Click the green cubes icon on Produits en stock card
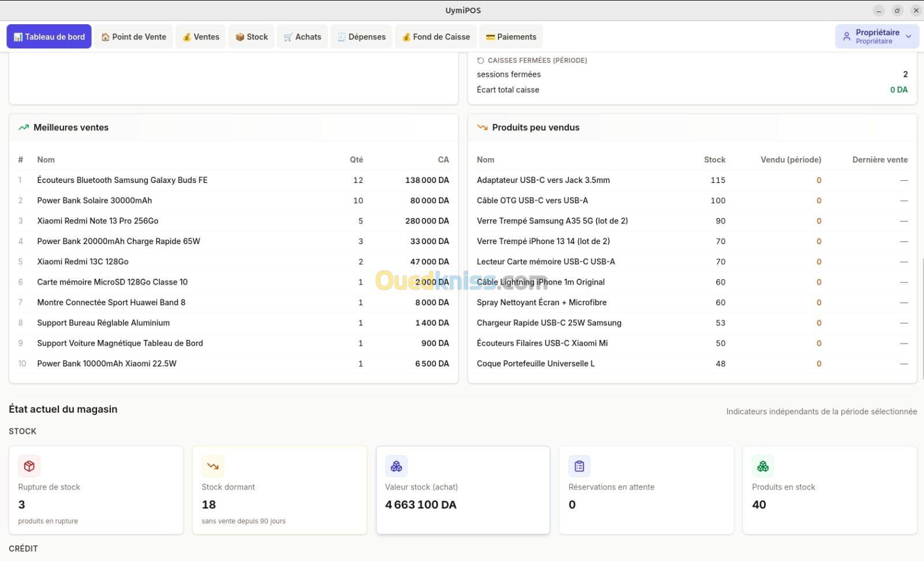The width and height of the screenshot is (924, 561). pyautogui.click(x=763, y=466)
